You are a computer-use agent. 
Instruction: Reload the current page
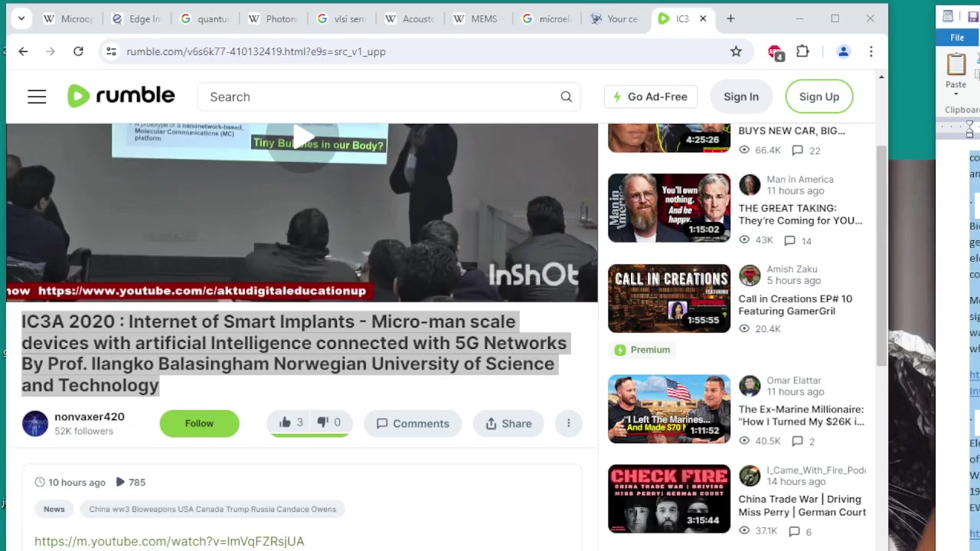[x=78, y=51]
